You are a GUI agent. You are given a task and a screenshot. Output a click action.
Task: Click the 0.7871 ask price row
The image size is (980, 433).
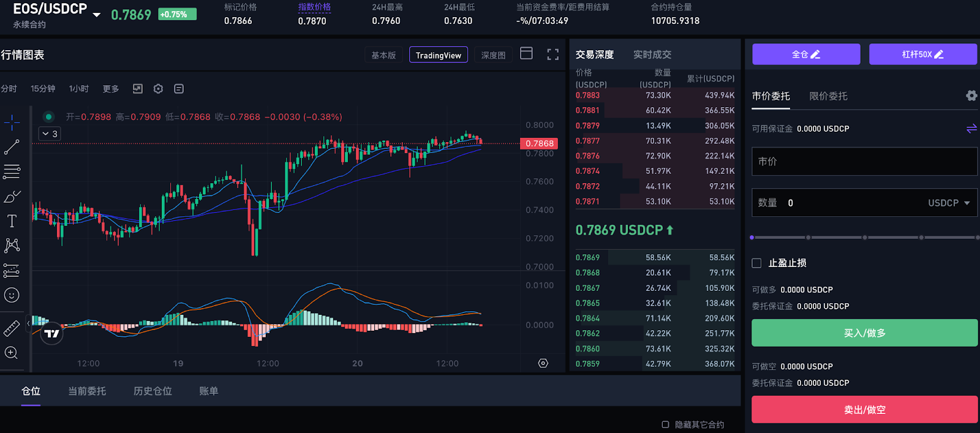[655, 201]
